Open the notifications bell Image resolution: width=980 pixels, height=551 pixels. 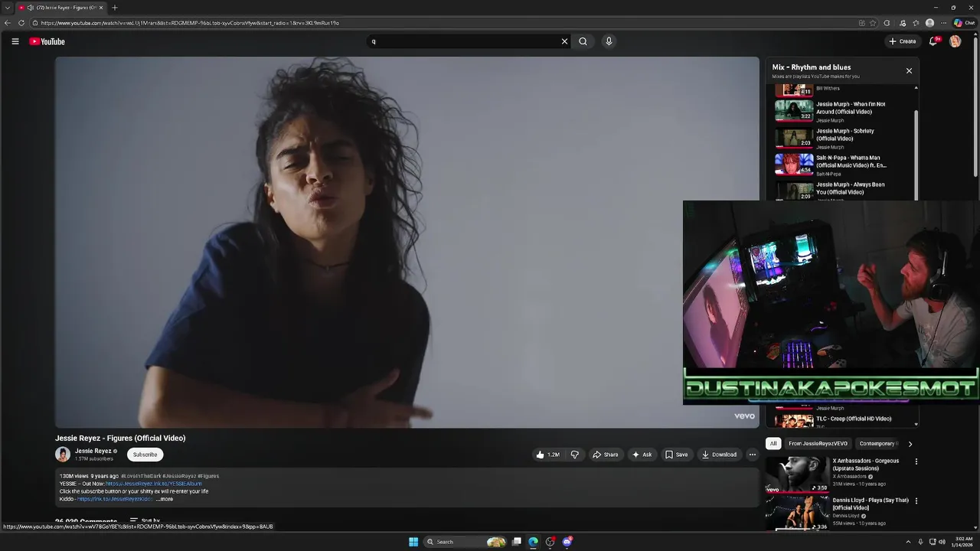pyautogui.click(x=933, y=41)
